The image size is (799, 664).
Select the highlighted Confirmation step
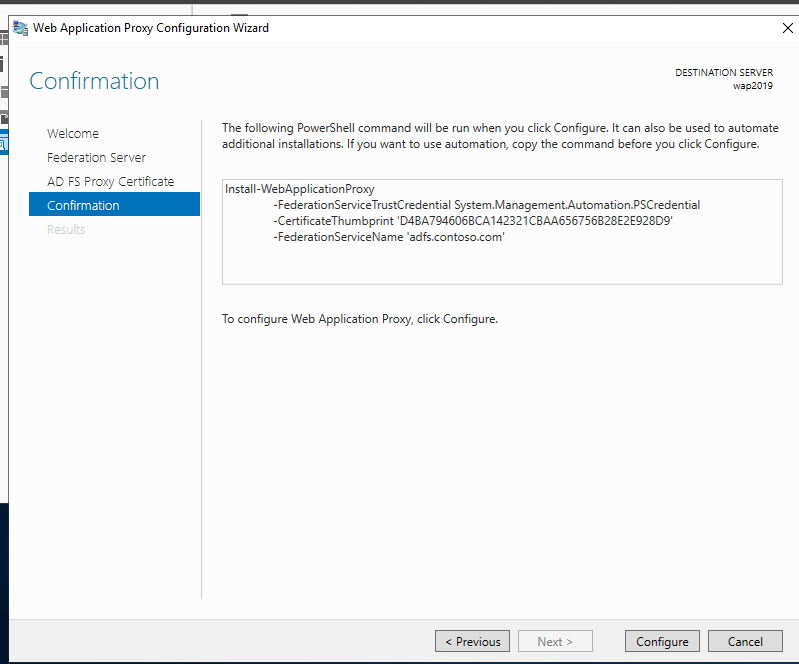(x=83, y=205)
